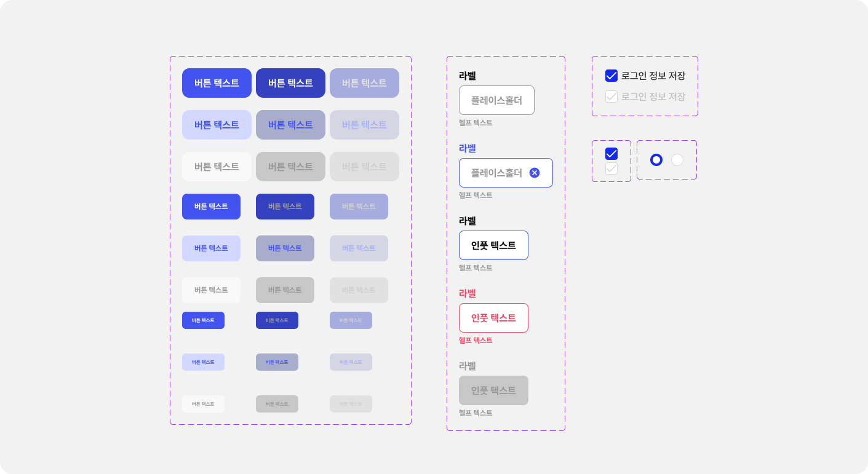868x474 pixels.
Task: Click large dark navy solid 버튼 텍스트 button
Action: pos(290,83)
